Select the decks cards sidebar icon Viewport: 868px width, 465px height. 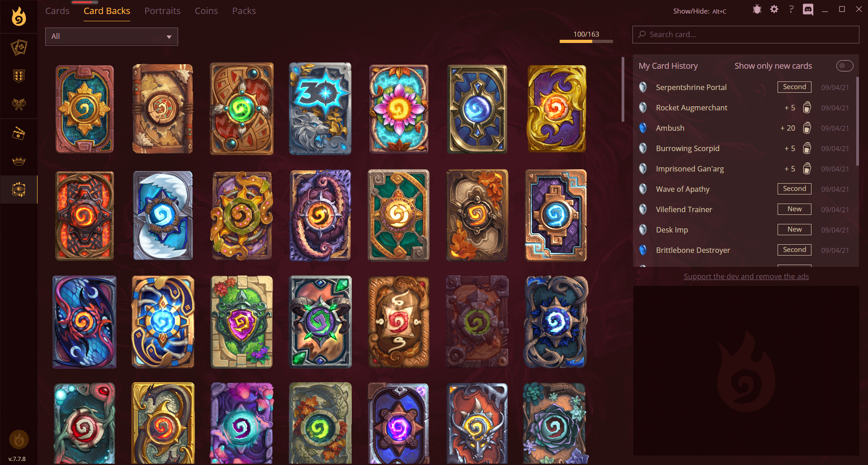coord(19,47)
